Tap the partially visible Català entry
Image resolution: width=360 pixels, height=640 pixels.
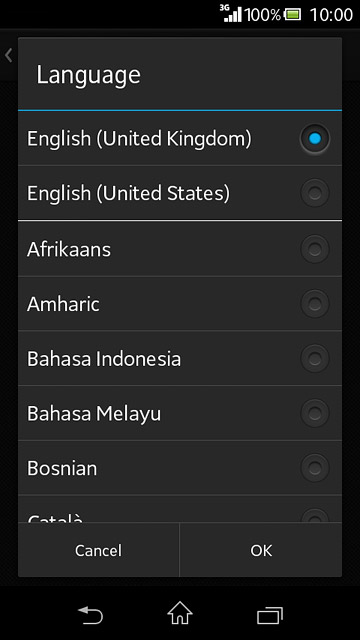pos(180,509)
